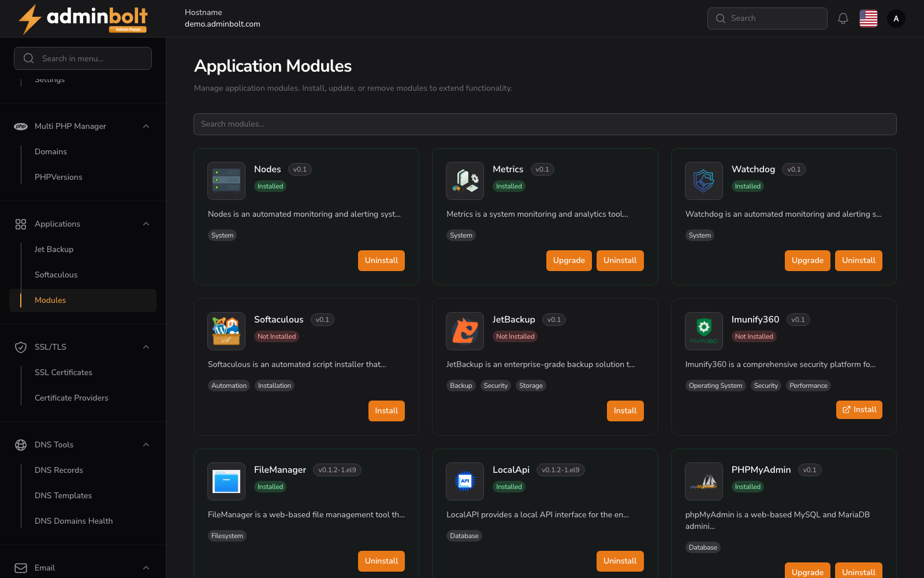Focus the Search in menu field
This screenshot has height=578, width=924.
click(x=83, y=58)
